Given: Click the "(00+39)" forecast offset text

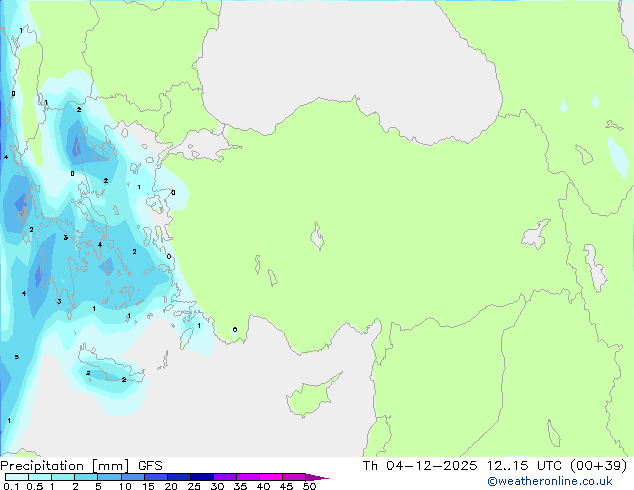Looking at the screenshot, I should 598,466.
